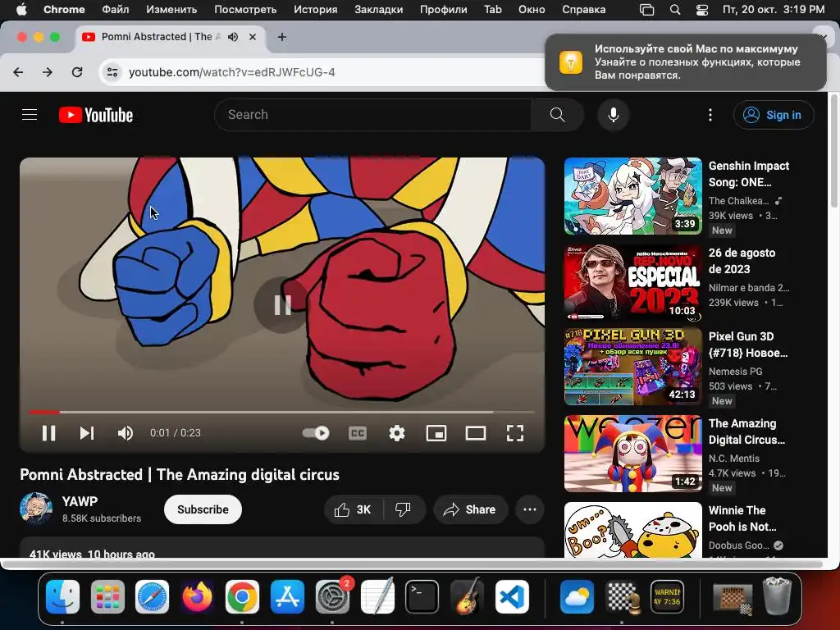Open Winnie The Pooh video title

click(x=742, y=518)
